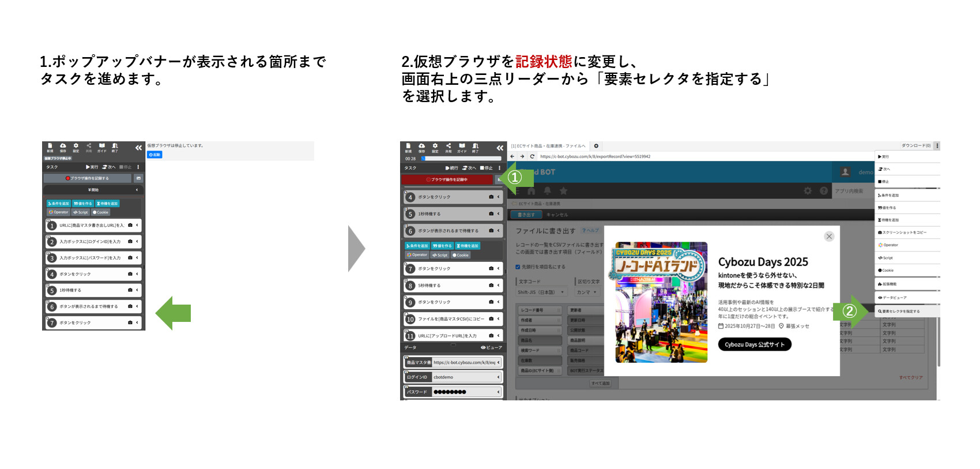Click Cybozu Days 公式サイト button
The height and width of the screenshot is (469, 980).
tap(754, 344)
